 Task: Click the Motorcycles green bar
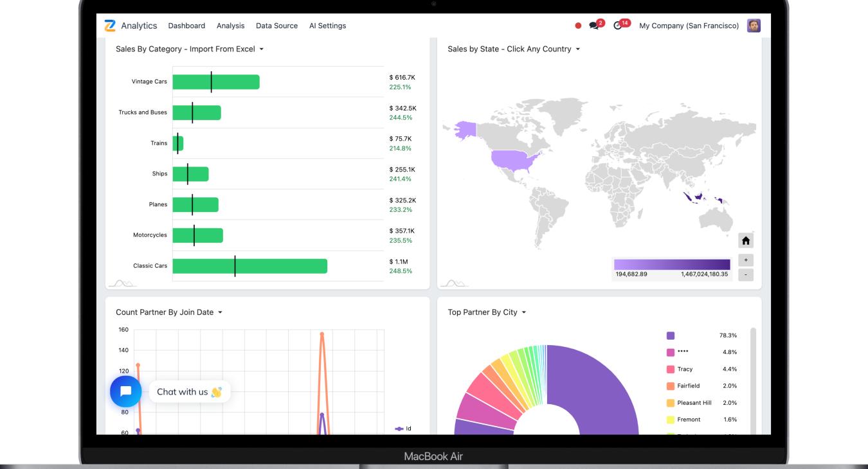point(197,235)
